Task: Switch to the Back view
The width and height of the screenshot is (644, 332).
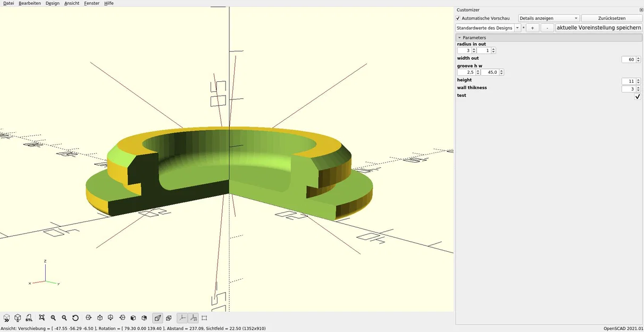Action: [x=144, y=318]
